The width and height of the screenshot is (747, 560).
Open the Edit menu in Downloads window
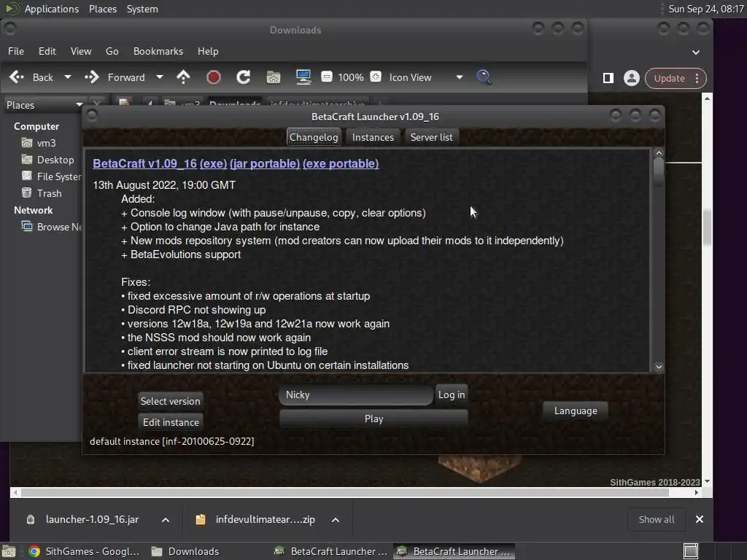click(47, 52)
